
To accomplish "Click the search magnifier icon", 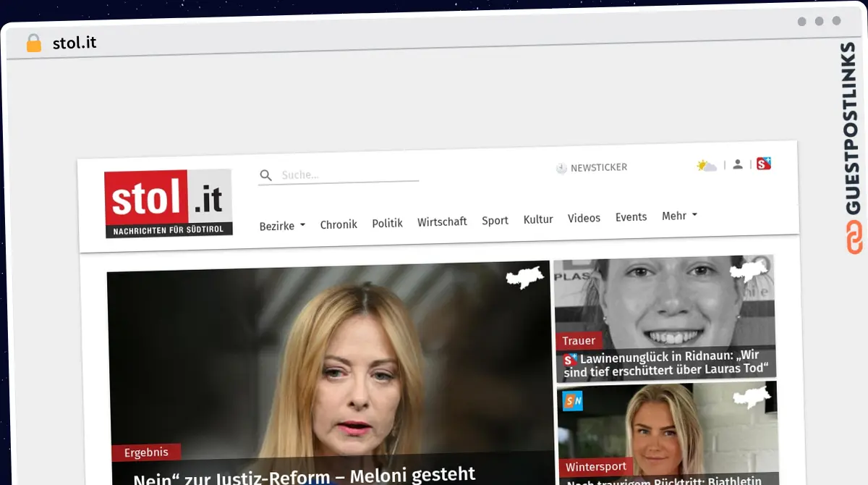I will [265, 175].
